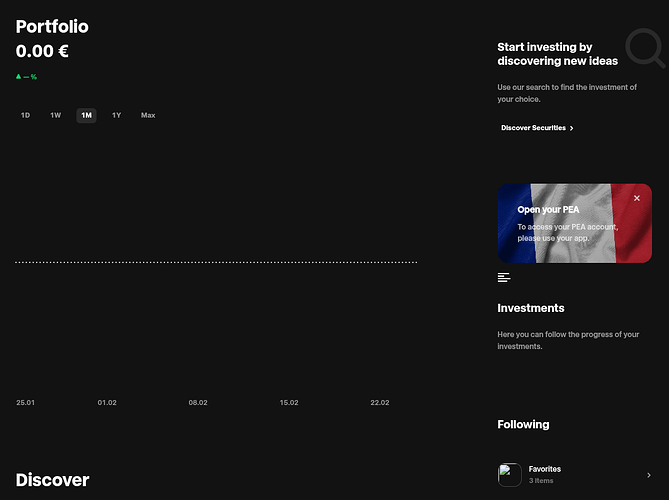Click the magnifier search icon
This screenshot has height=500, width=669.
coord(645,49)
